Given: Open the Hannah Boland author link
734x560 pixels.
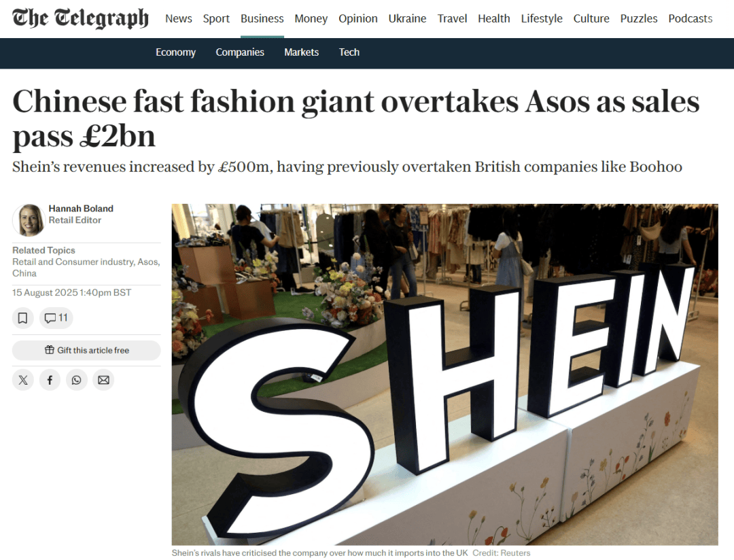Looking at the screenshot, I should (81, 209).
